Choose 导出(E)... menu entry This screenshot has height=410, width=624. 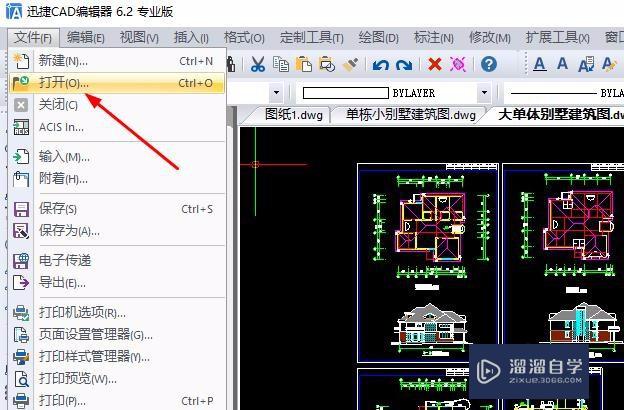pos(117,283)
